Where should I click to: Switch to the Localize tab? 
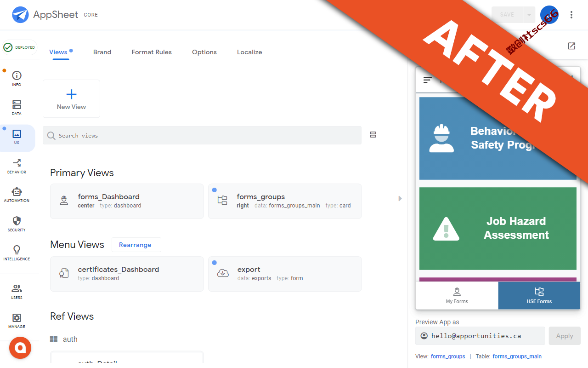249,52
